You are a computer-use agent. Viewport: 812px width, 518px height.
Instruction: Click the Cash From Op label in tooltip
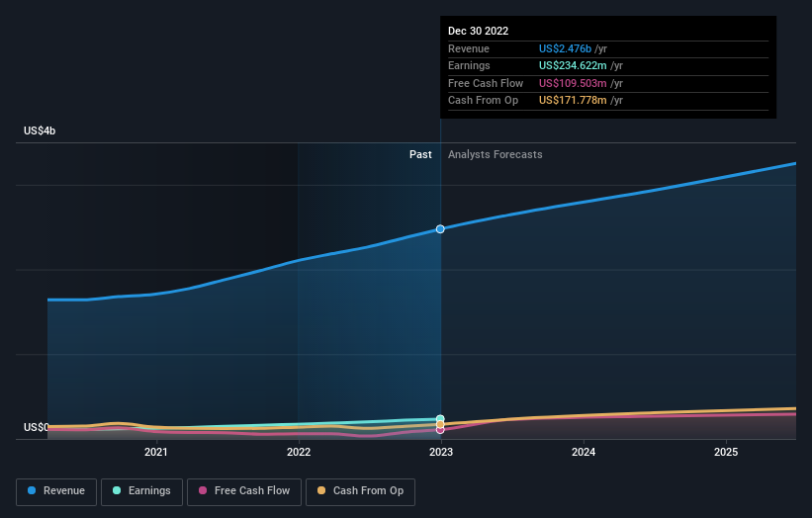click(x=484, y=101)
